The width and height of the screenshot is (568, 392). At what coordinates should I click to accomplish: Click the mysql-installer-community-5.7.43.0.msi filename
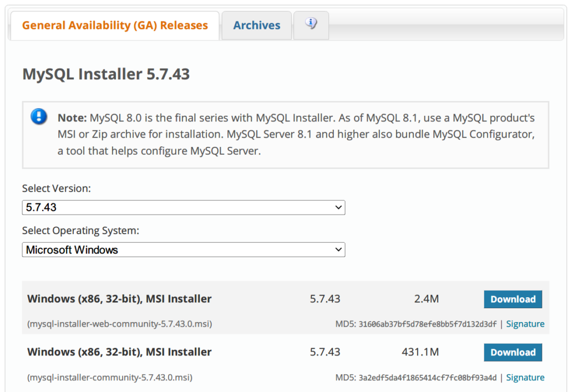110,378
